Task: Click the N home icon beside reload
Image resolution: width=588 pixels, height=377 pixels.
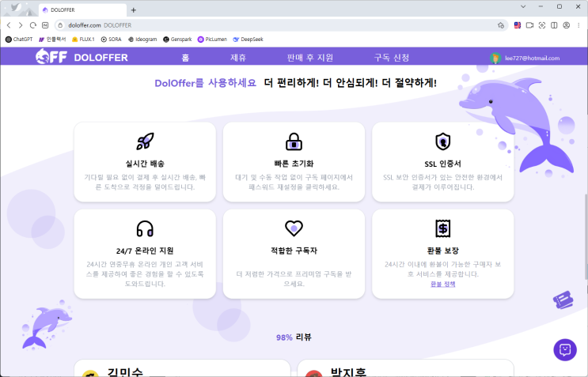Action: [45, 25]
